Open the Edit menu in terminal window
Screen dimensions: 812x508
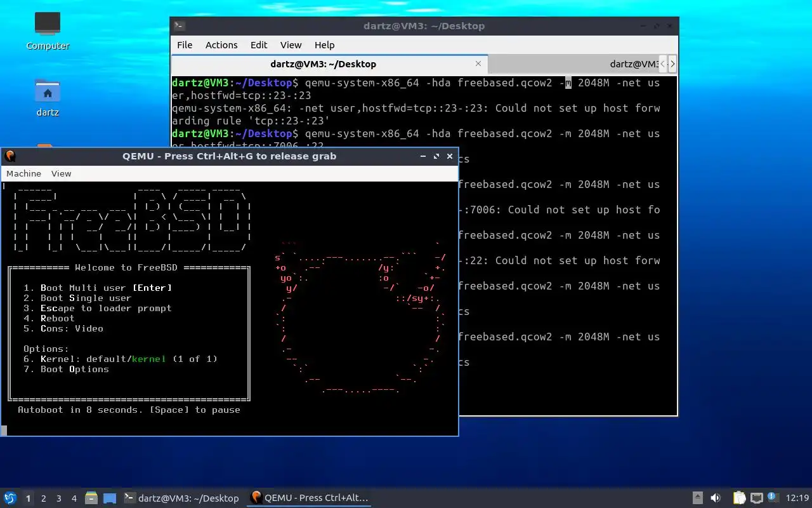tap(259, 45)
